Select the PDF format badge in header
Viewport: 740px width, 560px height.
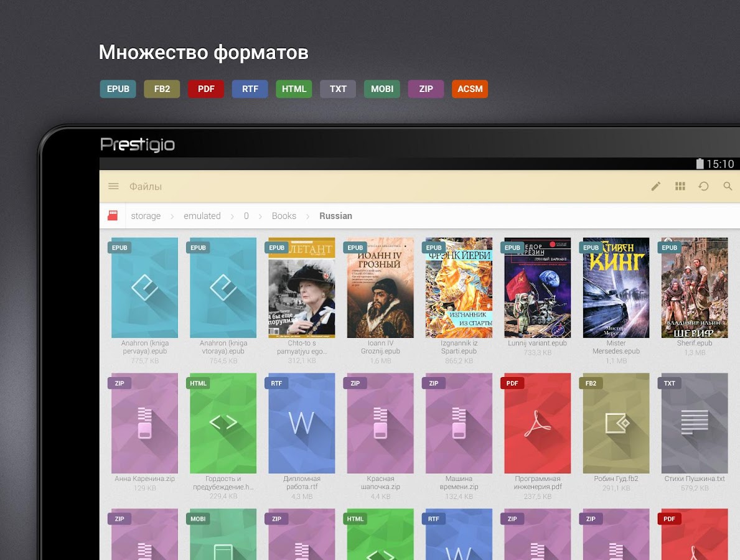pyautogui.click(x=206, y=89)
